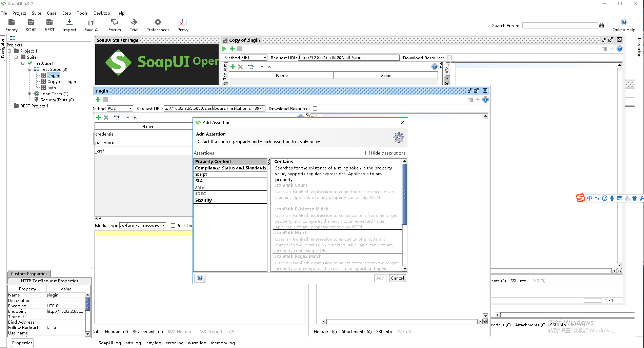Cancel the Add Assertion dialog
644x348 pixels.
(397, 278)
